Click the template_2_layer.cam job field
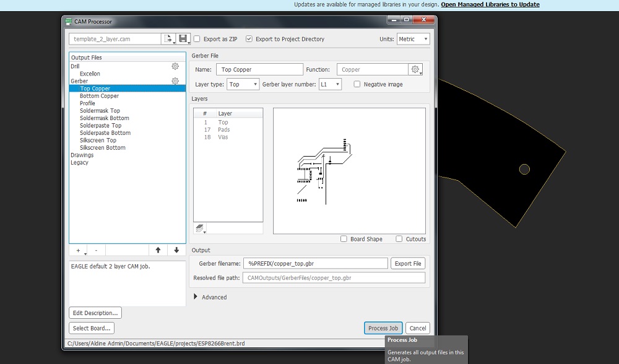The height and width of the screenshot is (364, 619). click(115, 38)
